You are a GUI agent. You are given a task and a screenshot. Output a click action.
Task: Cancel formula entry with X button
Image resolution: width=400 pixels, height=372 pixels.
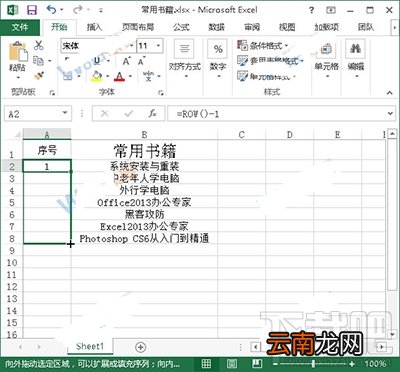105,114
